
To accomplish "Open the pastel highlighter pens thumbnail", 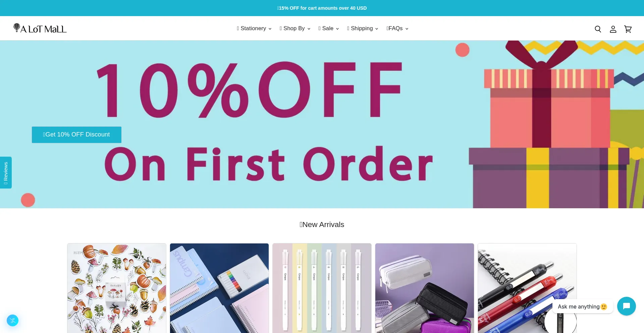I will pyautogui.click(x=322, y=288).
